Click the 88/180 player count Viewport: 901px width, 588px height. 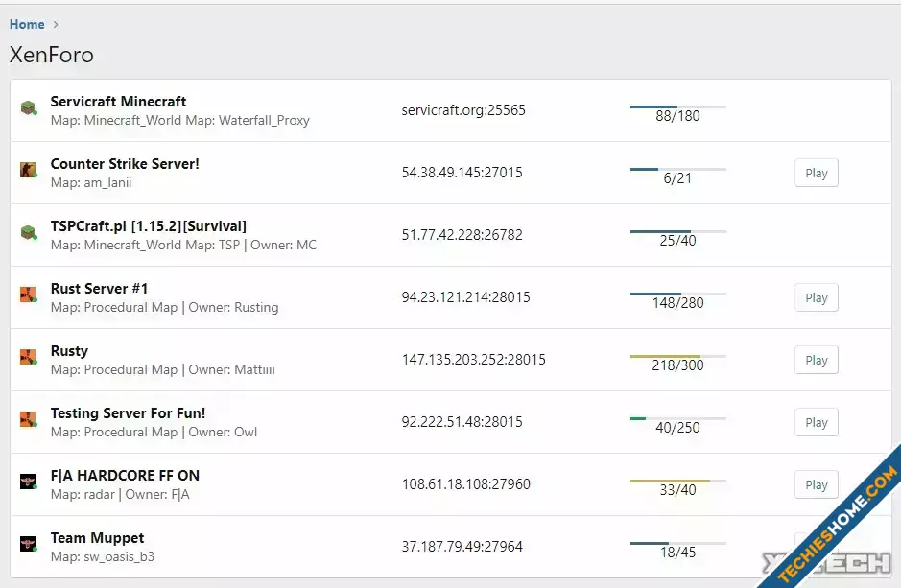678,116
